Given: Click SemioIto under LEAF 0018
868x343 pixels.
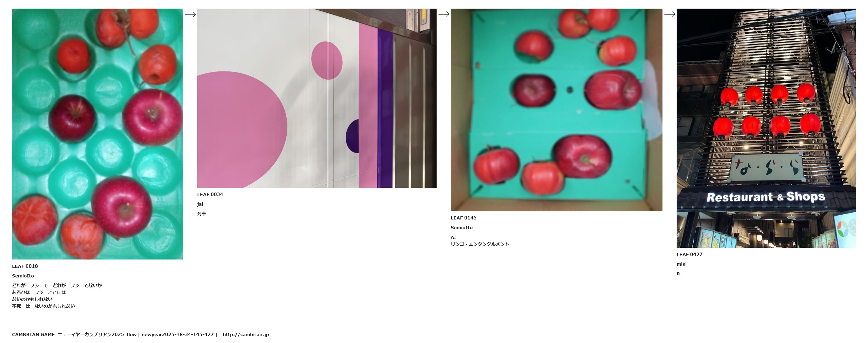Looking at the screenshot, I should point(23,276).
